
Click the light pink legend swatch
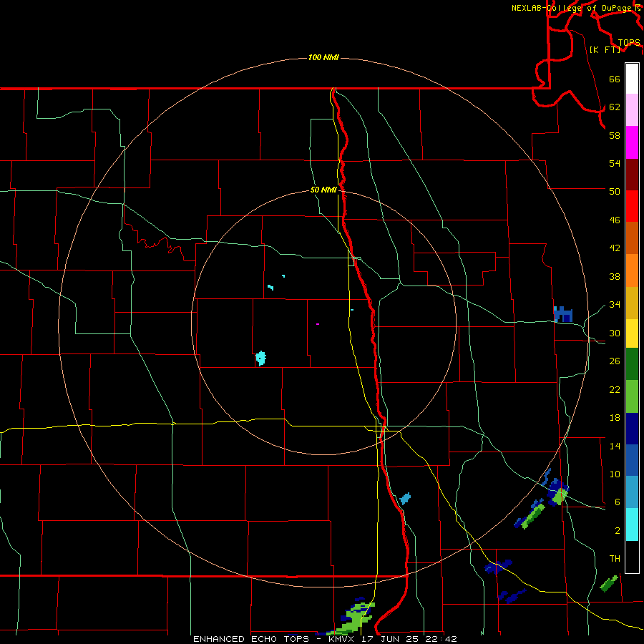tap(632, 110)
